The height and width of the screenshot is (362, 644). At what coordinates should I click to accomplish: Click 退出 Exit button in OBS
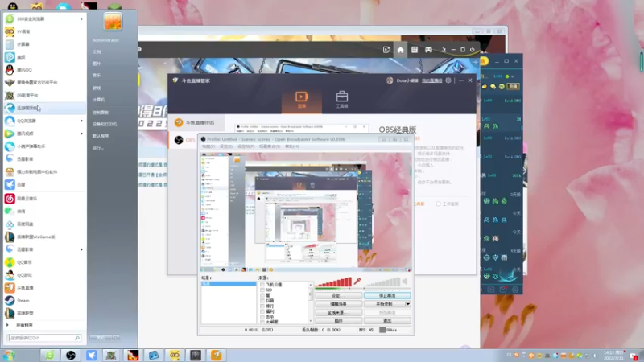[x=387, y=320]
